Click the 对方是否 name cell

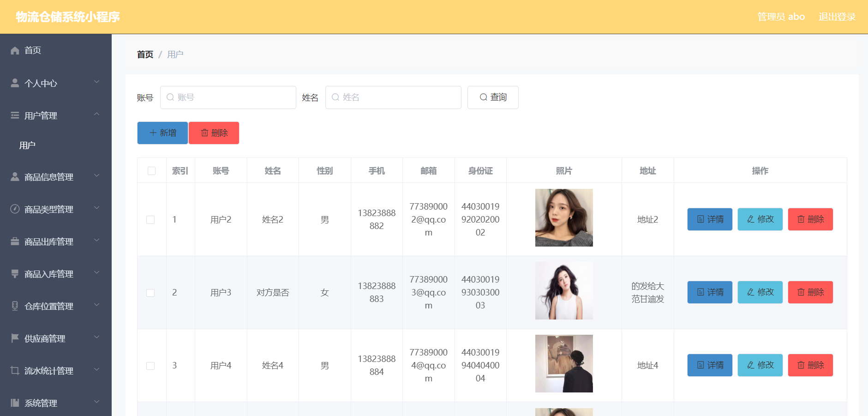pyautogui.click(x=273, y=293)
